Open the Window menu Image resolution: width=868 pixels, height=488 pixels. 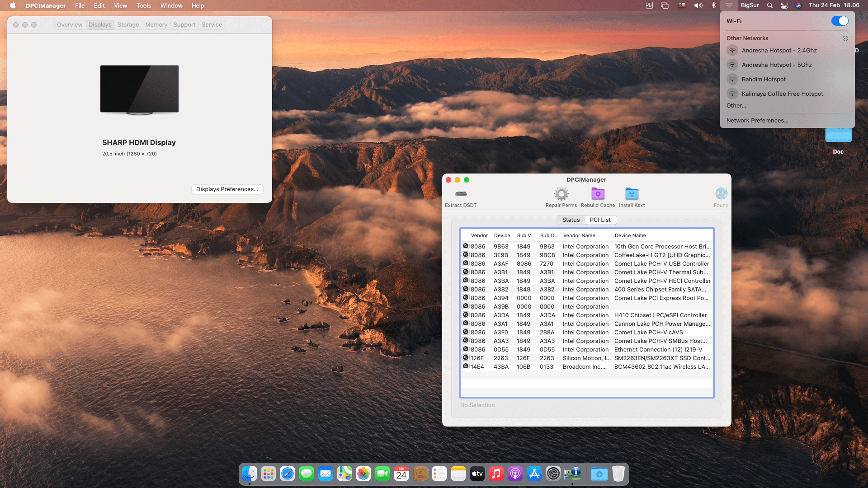(x=171, y=5)
